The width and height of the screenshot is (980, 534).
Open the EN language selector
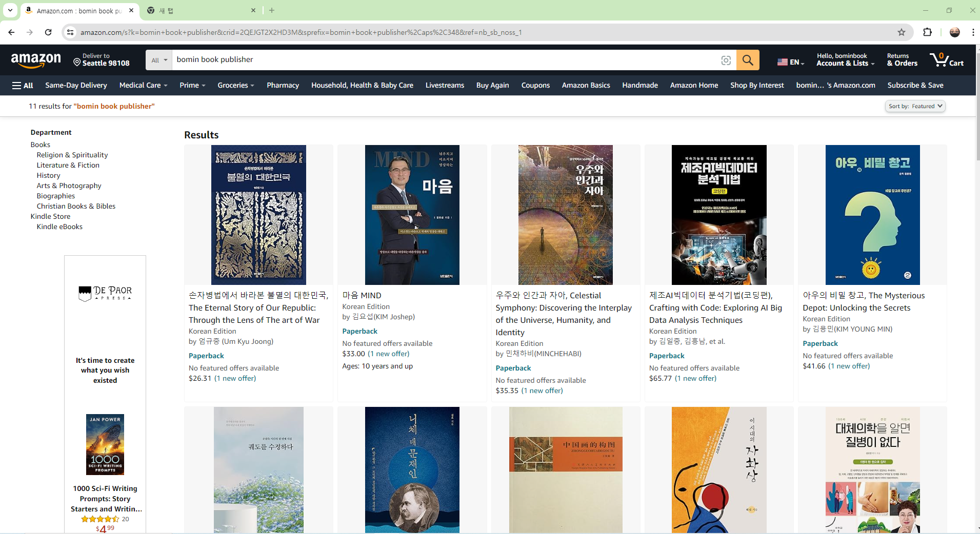[x=790, y=62]
